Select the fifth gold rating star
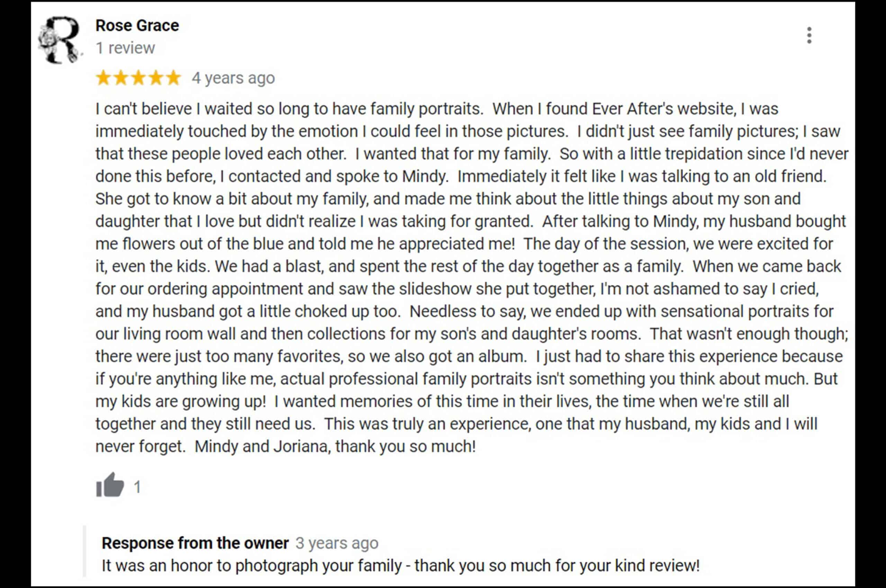 (x=173, y=78)
